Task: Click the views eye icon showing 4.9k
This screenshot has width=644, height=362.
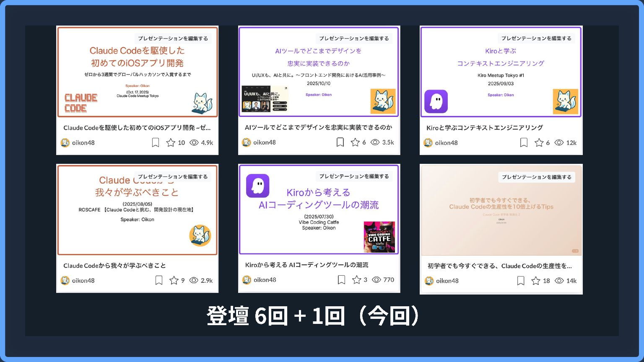Action: click(x=194, y=143)
